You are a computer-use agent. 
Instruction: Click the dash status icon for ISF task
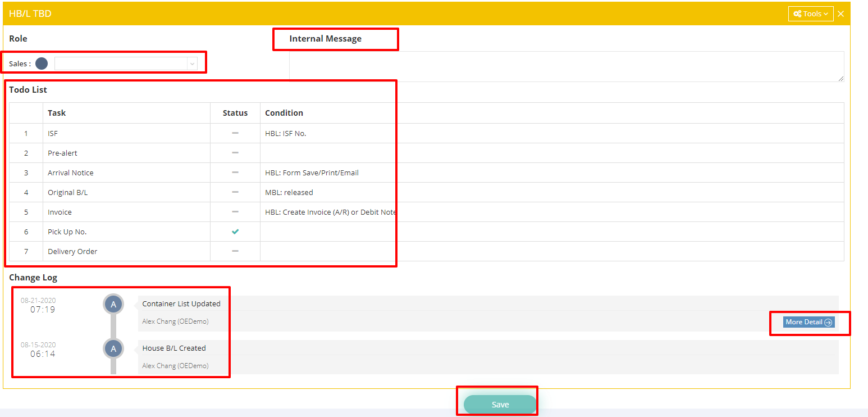pyautogui.click(x=235, y=133)
